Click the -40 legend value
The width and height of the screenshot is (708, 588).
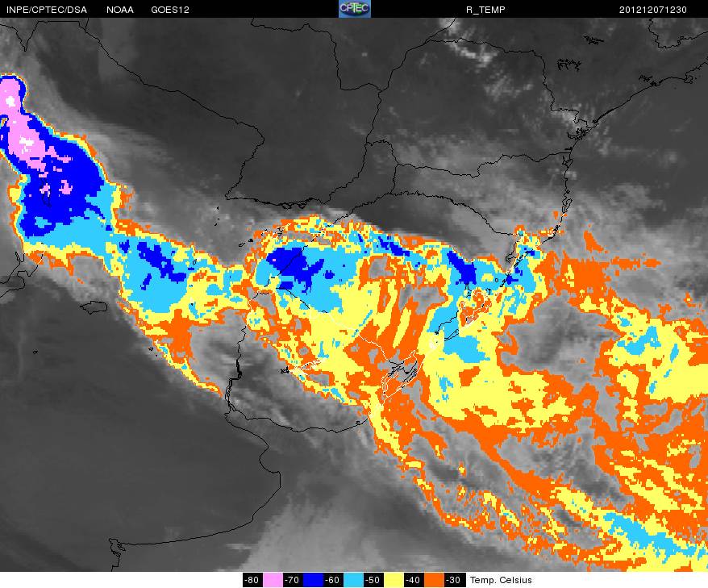click(x=414, y=580)
